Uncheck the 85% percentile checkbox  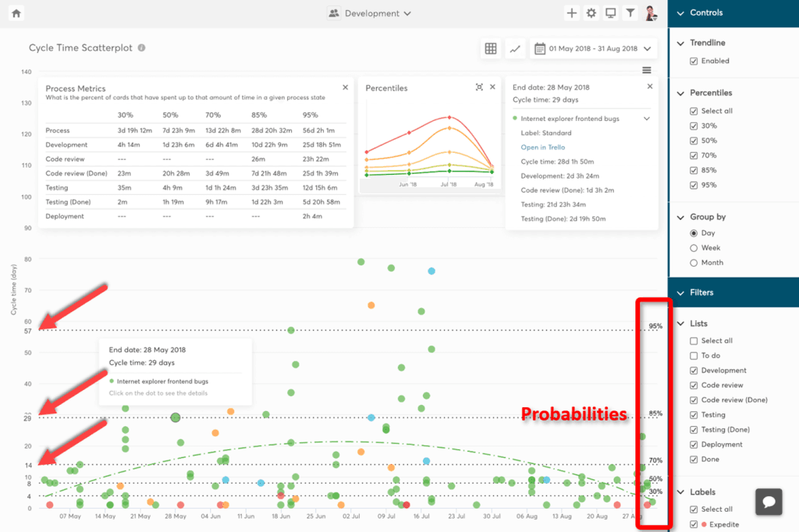694,170
